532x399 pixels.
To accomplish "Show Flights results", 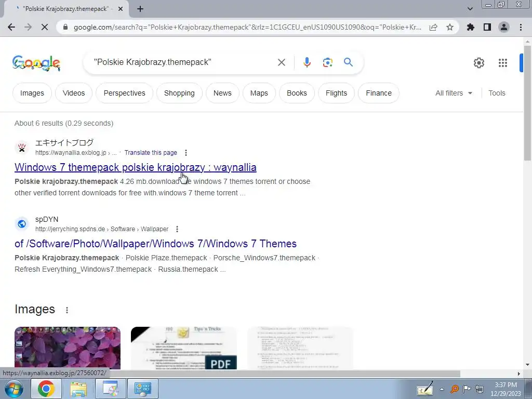I will (336, 93).
